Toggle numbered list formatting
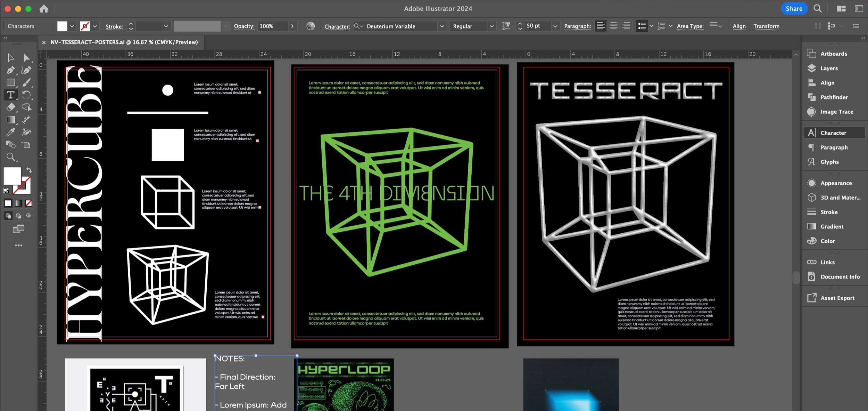The height and width of the screenshot is (411, 868). click(x=661, y=26)
